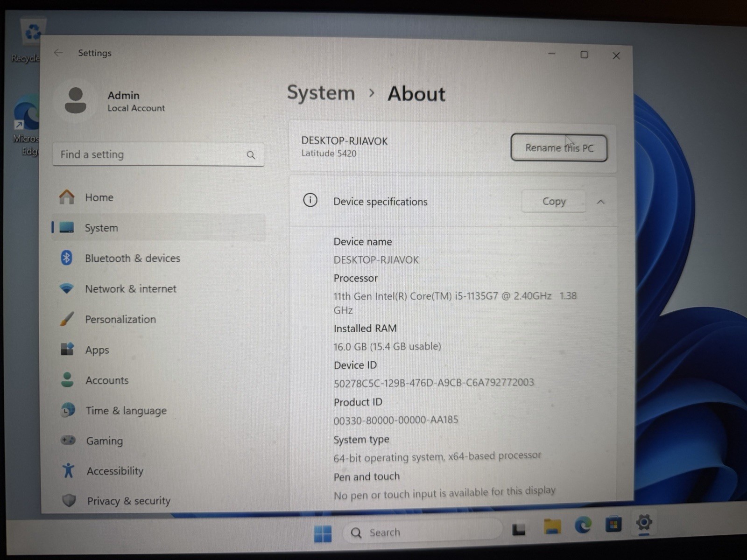Go to Network & internet settings
Viewport: 747px width, 560px height.
[159, 288]
